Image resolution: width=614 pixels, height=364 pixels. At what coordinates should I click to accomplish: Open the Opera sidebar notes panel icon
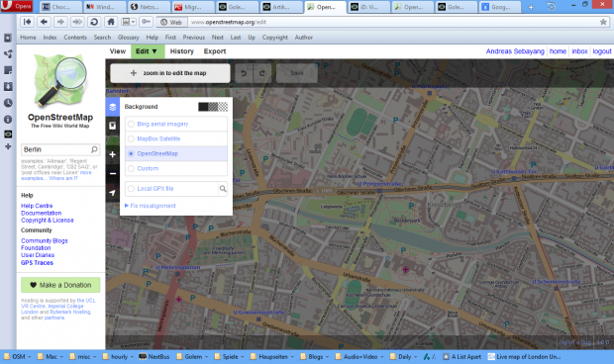pyautogui.click(x=8, y=70)
